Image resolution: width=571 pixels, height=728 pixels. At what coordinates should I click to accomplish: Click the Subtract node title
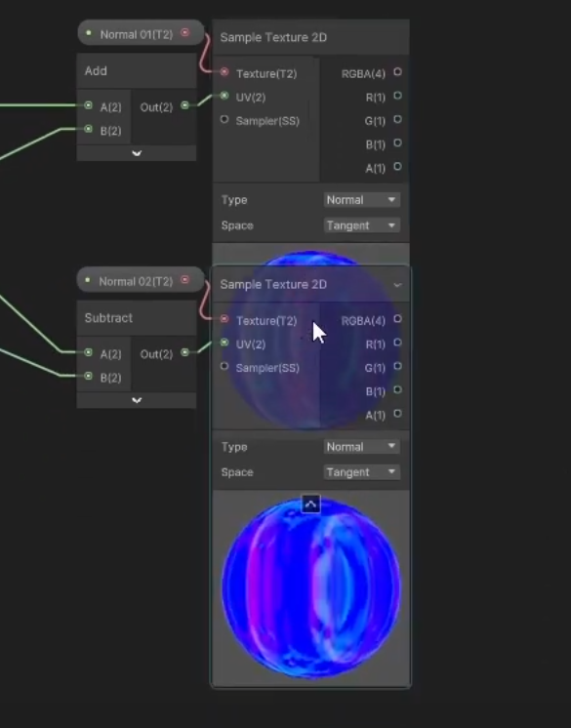click(x=108, y=318)
